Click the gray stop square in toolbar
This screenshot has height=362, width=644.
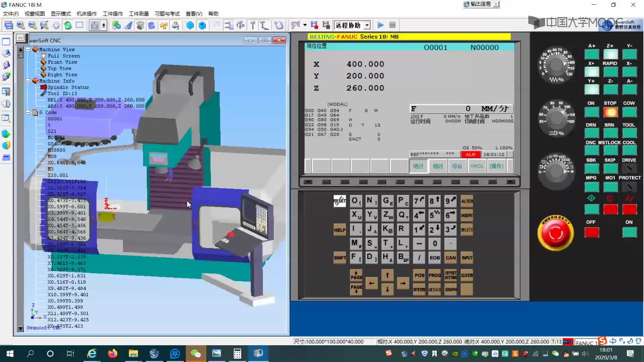pyautogui.click(x=392, y=25)
